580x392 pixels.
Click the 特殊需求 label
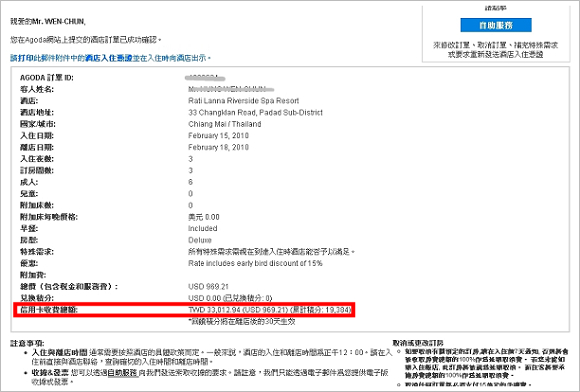point(37,251)
